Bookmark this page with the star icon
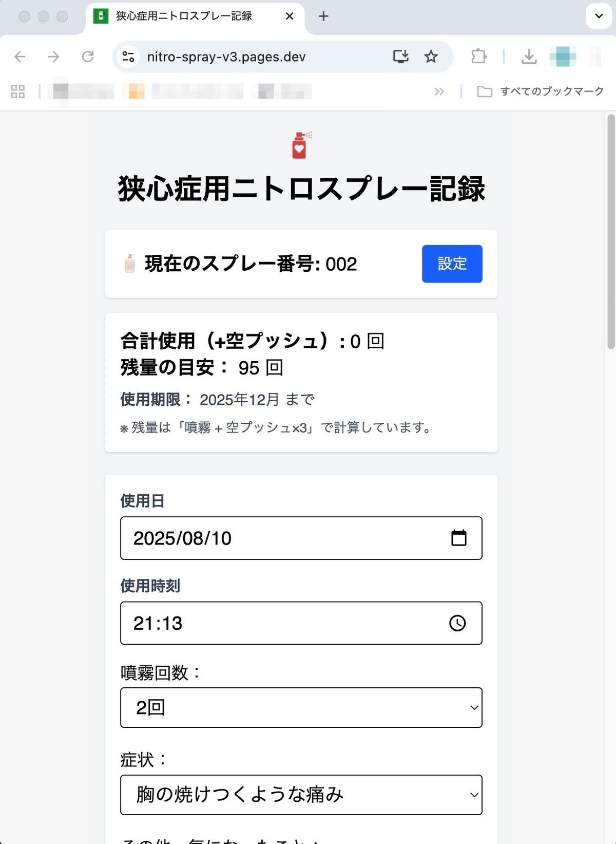Image resolution: width=616 pixels, height=844 pixels. pyautogui.click(x=431, y=57)
